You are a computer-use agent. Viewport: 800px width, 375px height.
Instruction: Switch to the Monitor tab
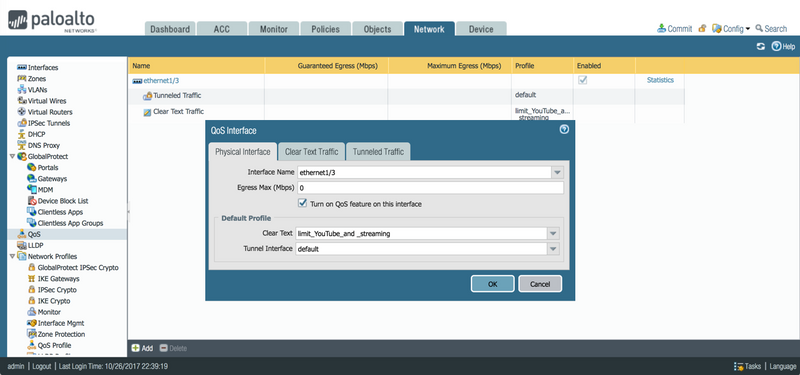274,29
